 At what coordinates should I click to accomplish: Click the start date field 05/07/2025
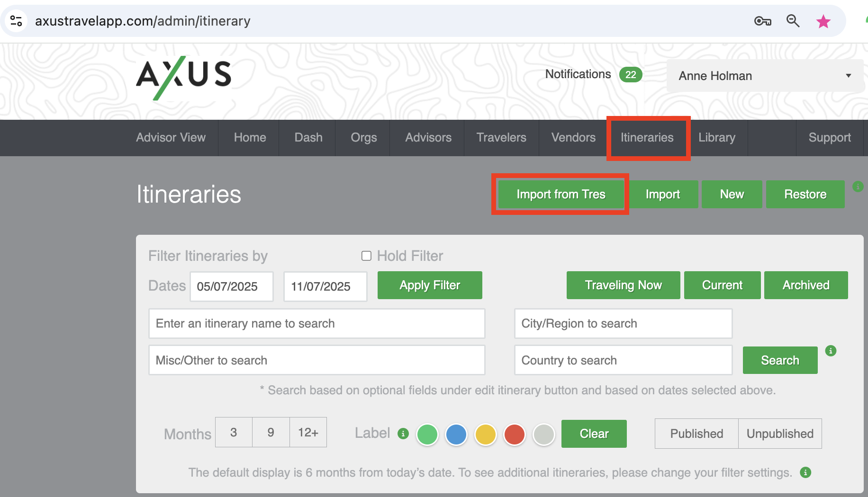tap(232, 287)
